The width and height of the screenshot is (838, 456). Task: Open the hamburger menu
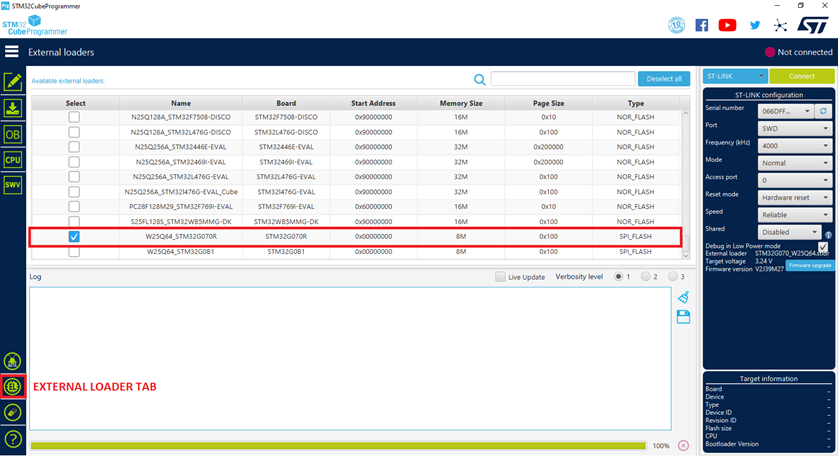tap(12, 52)
